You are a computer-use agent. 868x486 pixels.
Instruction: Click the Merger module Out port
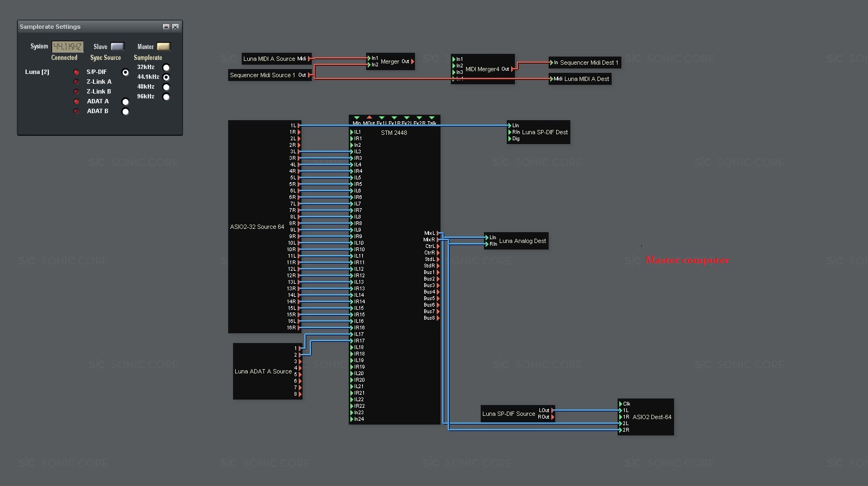coord(412,61)
